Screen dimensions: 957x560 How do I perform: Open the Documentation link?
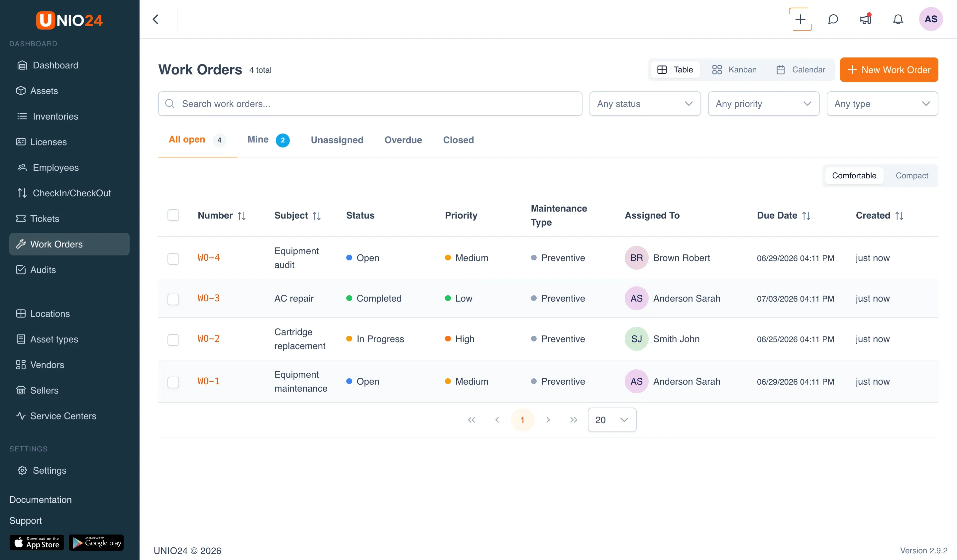(x=40, y=500)
